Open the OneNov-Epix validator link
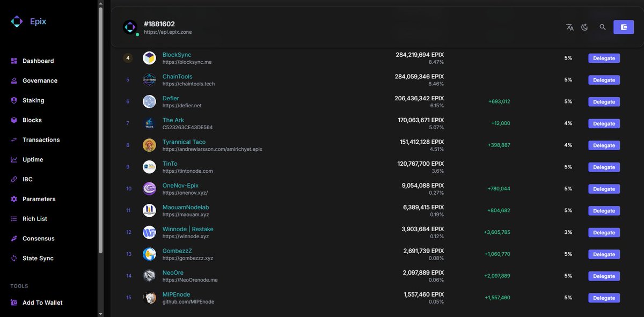The height and width of the screenshot is (317, 644). click(x=180, y=186)
